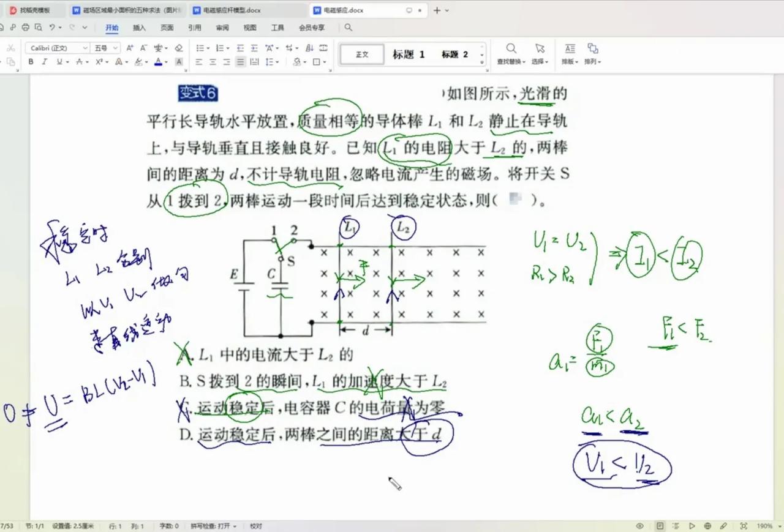Open the 查找替换 find and replace button
This screenshot has width=784, height=532.
[x=511, y=54]
